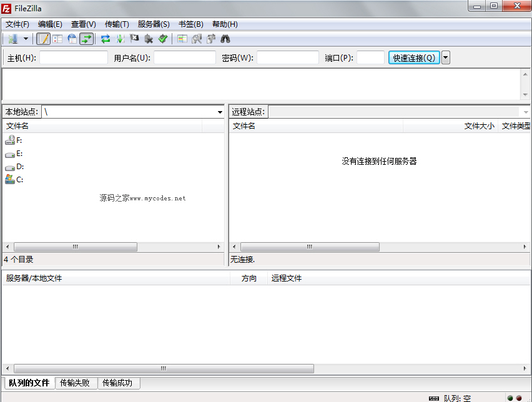Open the Site Manager icon
This screenshot has height=402, width=532.
click(13, 39)
